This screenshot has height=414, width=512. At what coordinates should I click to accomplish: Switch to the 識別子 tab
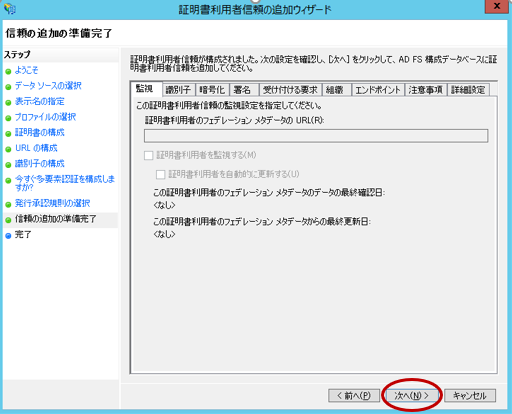click(178, 90)
